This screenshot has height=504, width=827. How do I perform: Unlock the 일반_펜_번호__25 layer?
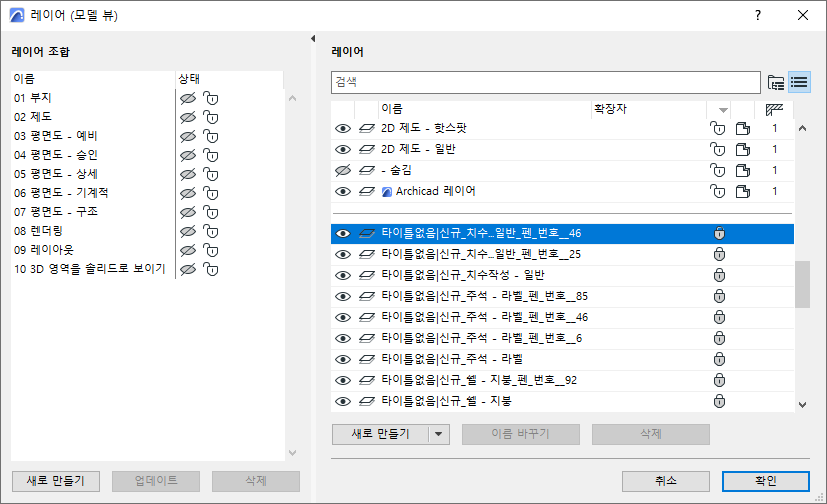coord(719,254)
